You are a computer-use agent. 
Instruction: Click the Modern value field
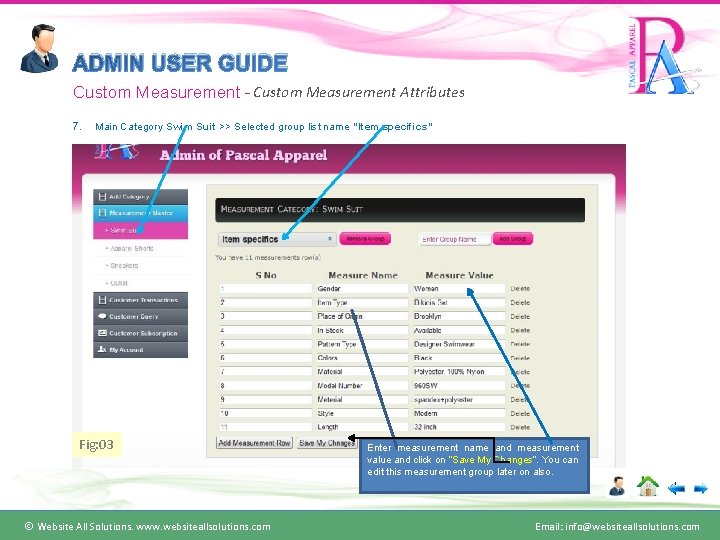pos(458,413)
